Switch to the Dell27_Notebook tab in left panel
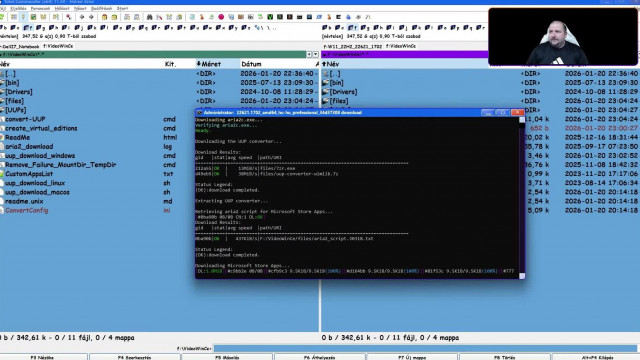The image size is (640, 360). point(20,47)
